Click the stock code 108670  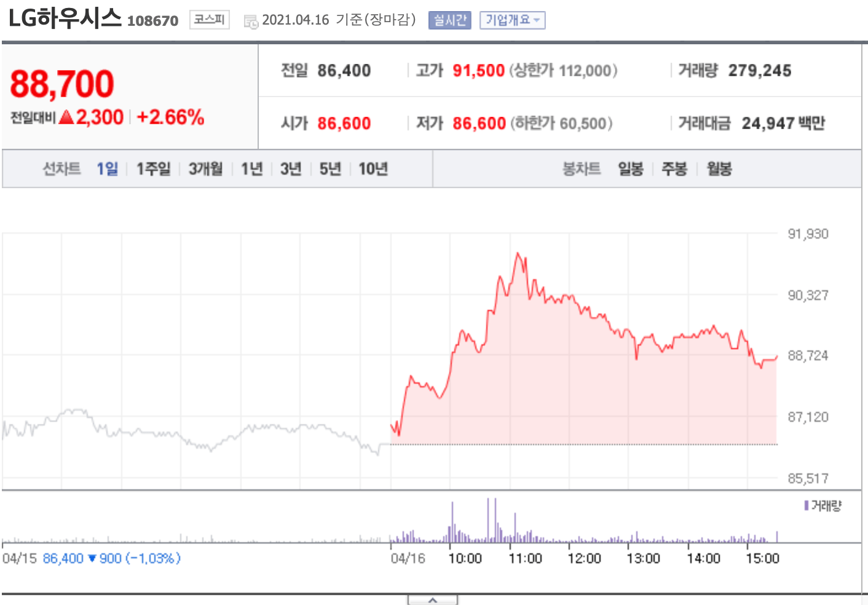click(152, 21)
